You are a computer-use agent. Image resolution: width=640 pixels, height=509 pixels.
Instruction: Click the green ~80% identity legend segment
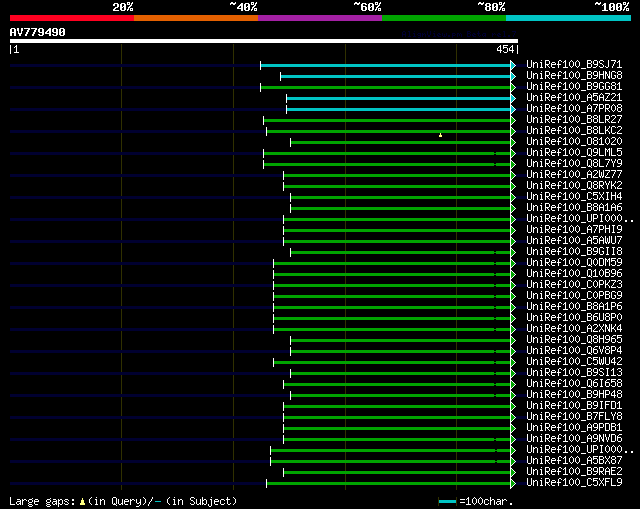(444, 18)
